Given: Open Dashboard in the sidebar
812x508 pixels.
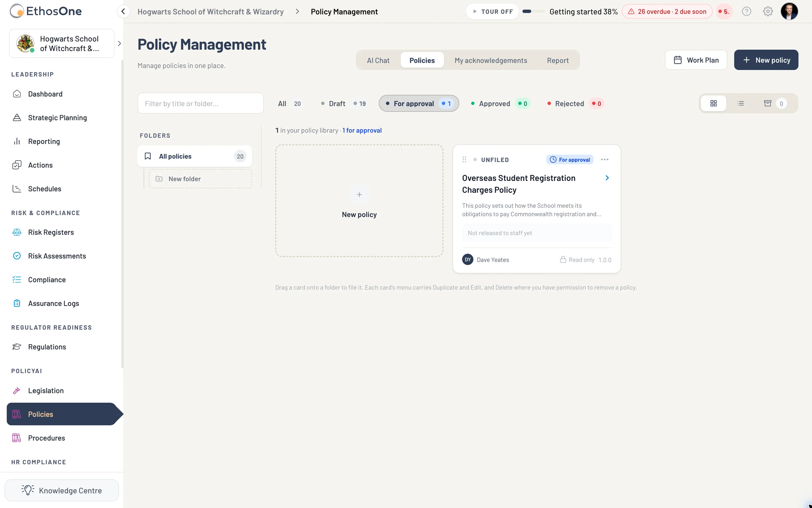Looking at the screenshot, I should coord(62,94).
